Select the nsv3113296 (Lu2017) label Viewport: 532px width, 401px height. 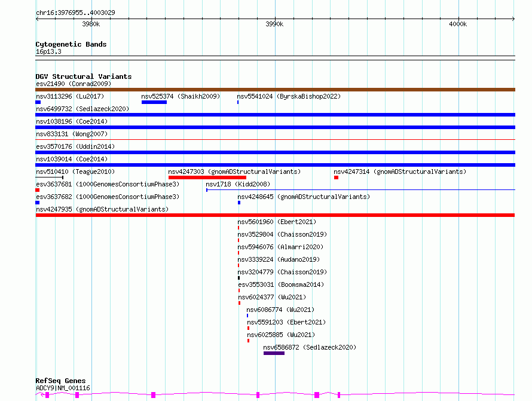[70, 96]
